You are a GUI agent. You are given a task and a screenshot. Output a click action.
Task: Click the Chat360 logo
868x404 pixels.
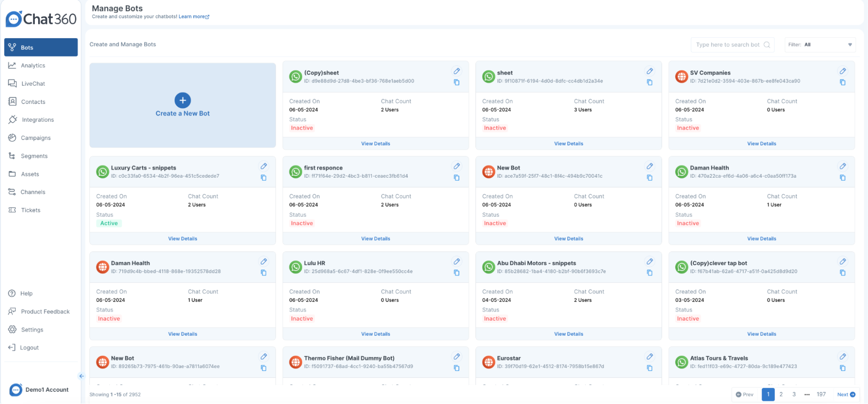click(x=41, y=19)
